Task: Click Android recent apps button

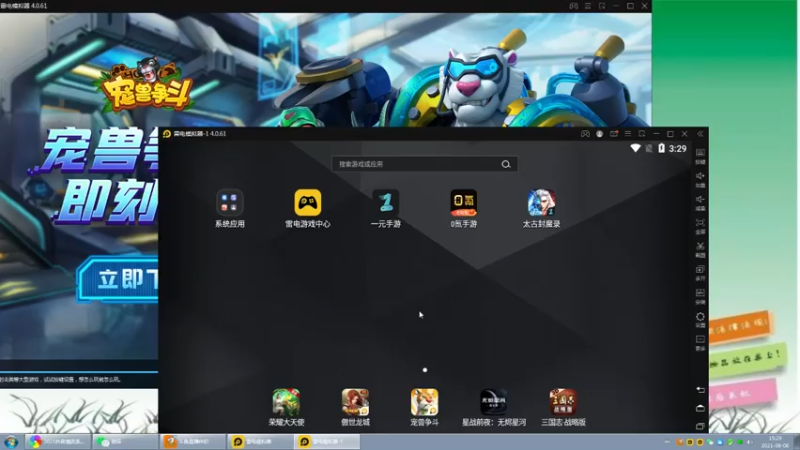Action: pos(700,426)
